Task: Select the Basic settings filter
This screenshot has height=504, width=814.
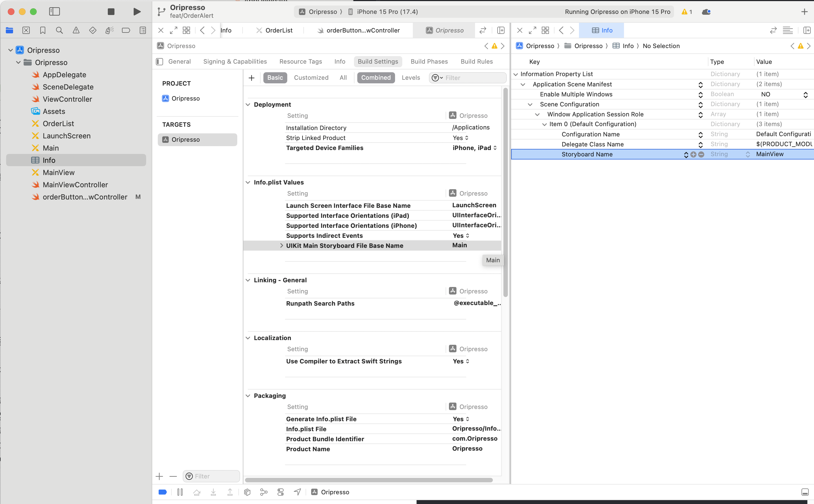Action: click(x=275, y=78)
